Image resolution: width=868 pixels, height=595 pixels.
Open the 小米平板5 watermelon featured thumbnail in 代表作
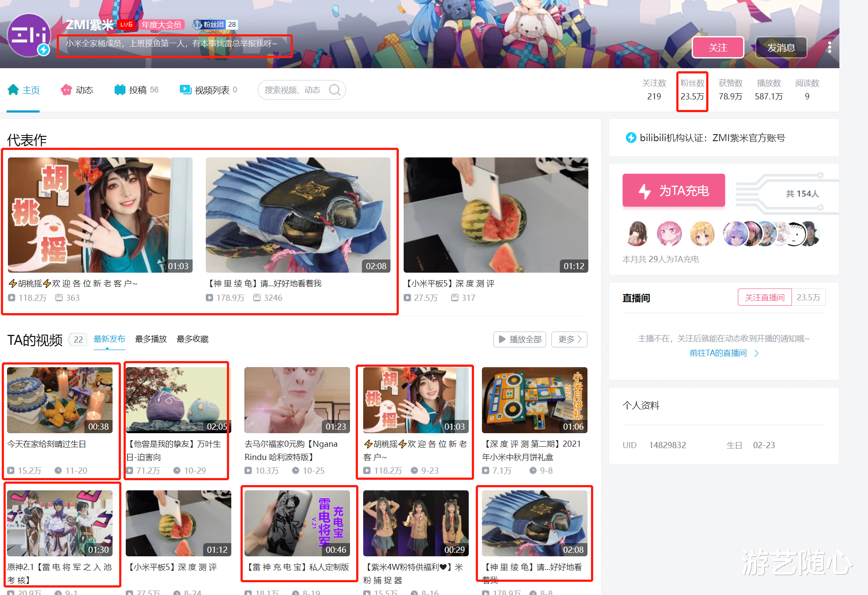(x=496, y=215)
